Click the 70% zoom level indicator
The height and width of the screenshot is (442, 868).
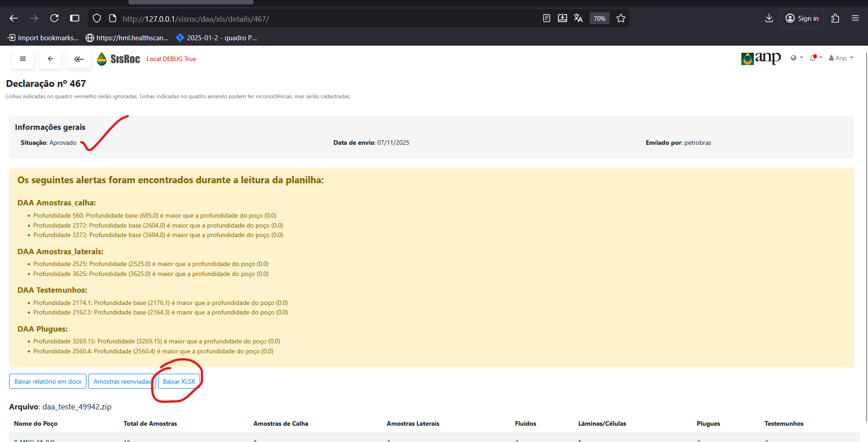599,19
